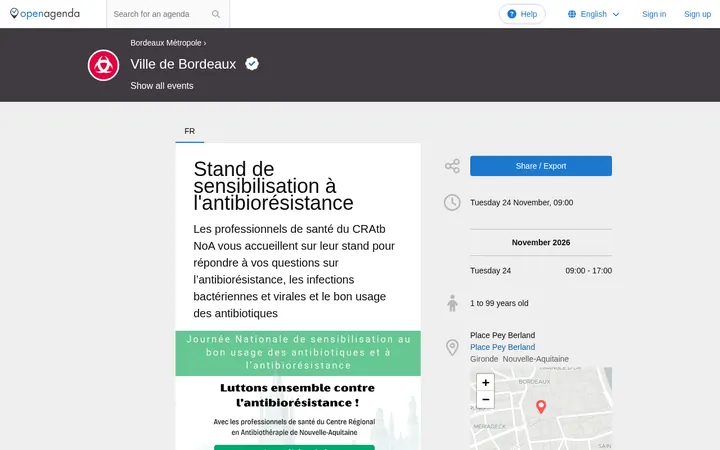
Task: Click Show all events
Action: [x=162, y=86]
